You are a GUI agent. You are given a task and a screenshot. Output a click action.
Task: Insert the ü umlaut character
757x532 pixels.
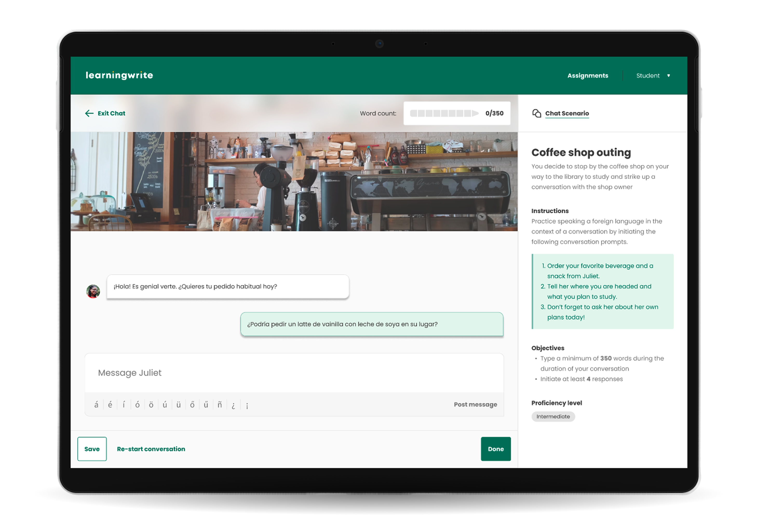click(178, 404)
